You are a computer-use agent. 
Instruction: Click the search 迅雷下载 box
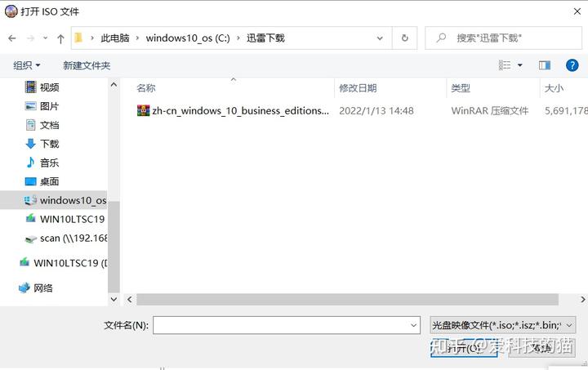click(x=503, y=38)
